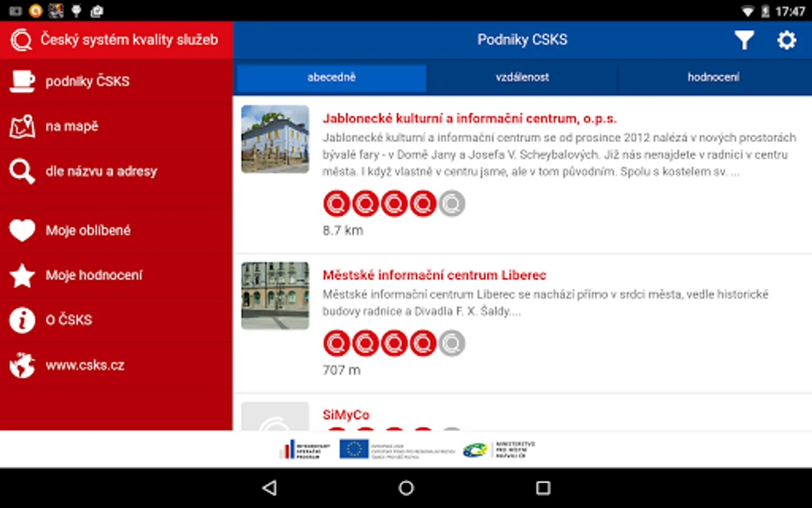The image size is (812, 508).
Task: Tap Liberec information centre thumbnail
Action: point(275,296)
